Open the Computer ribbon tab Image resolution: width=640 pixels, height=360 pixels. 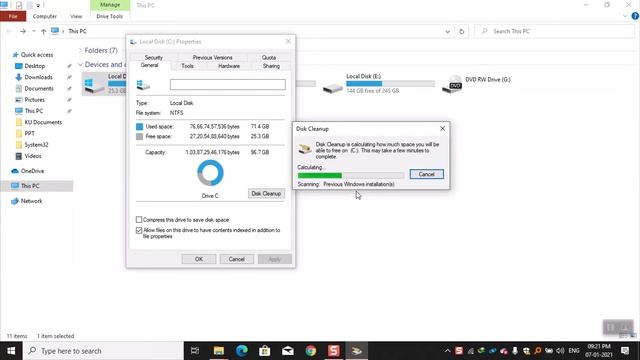pyautogui.click(x=44, y=16)
